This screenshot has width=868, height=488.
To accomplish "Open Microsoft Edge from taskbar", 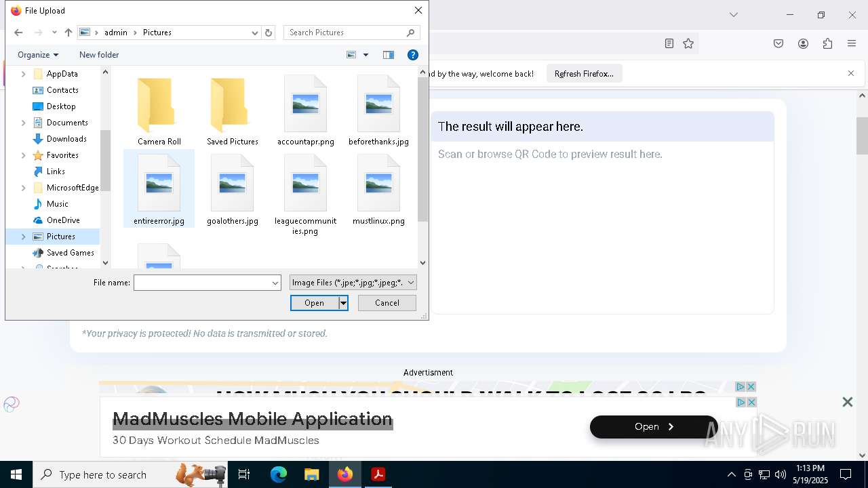I will (279, 474).
